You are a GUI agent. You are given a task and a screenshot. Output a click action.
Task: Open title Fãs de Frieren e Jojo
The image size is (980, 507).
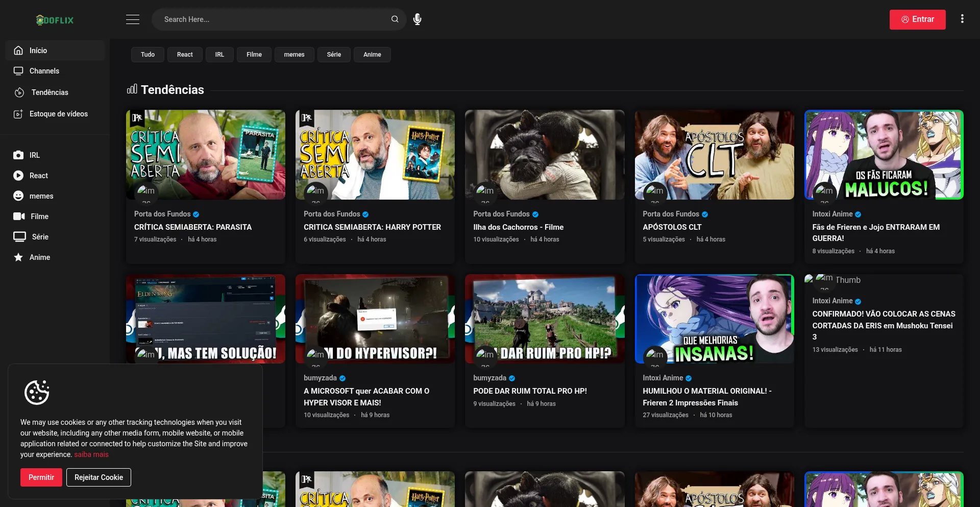coord(876,233)
